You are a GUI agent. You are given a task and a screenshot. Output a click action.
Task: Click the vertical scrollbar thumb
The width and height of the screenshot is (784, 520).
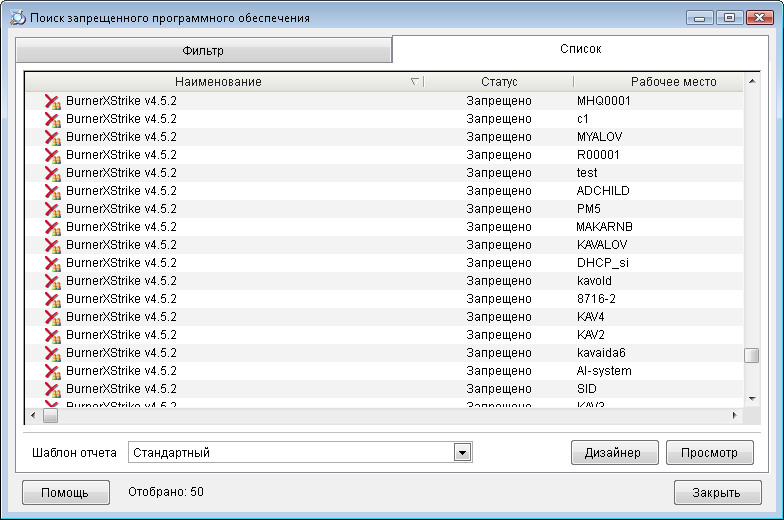pos(752,356)
